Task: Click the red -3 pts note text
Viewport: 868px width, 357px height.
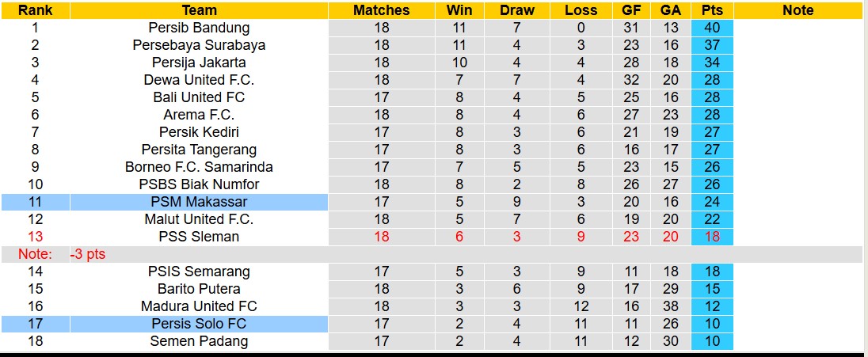Action: [x=87, y=254]
